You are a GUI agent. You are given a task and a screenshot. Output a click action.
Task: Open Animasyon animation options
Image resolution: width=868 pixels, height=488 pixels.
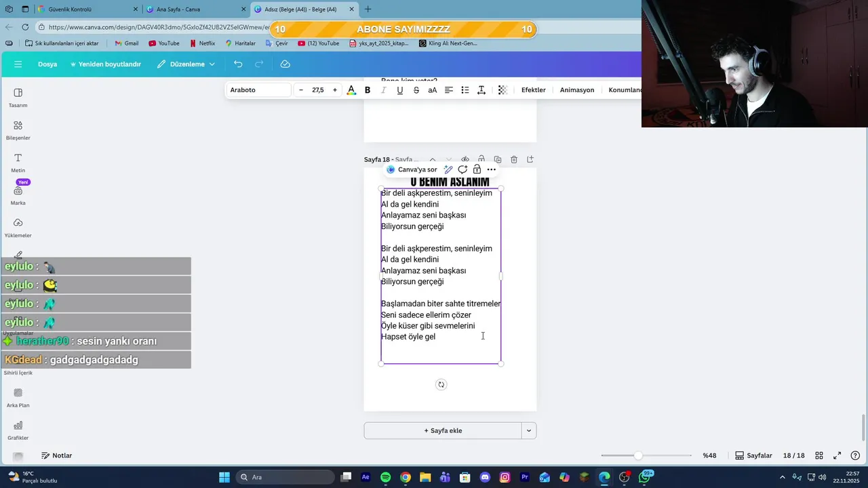point(577,90)
